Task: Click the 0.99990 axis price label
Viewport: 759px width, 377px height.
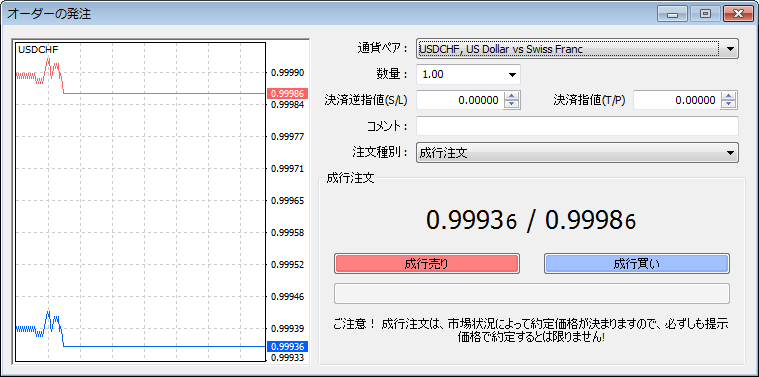Action: (x=288, y=73)
